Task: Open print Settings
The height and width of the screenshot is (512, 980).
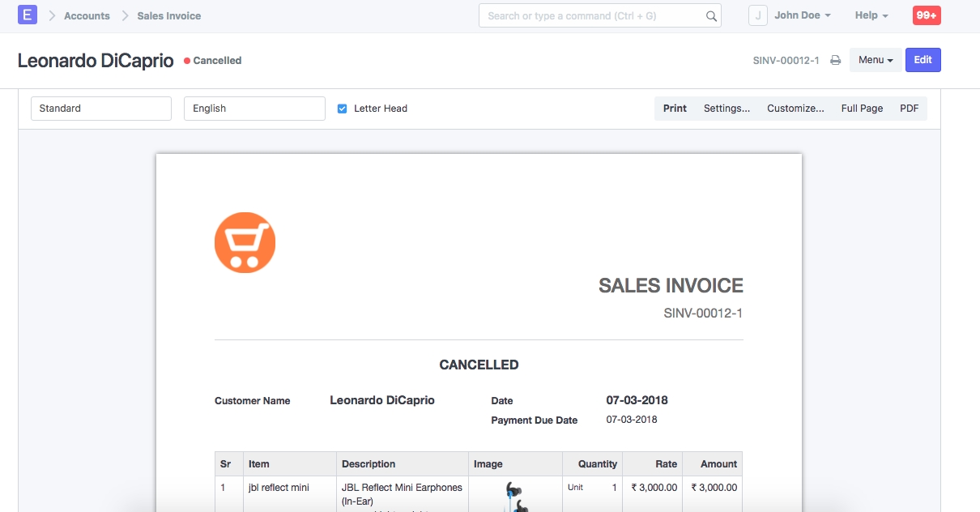Action: pyautogui.click(x=726, y=109)
